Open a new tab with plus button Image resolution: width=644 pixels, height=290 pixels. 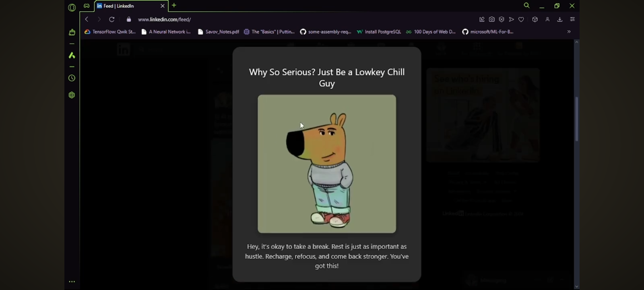point(174,5)
